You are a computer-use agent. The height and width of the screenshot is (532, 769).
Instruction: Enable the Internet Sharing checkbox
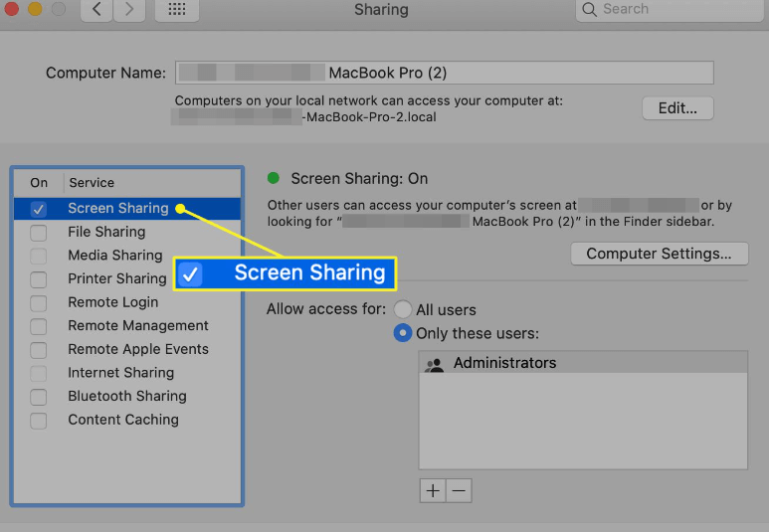38,373
